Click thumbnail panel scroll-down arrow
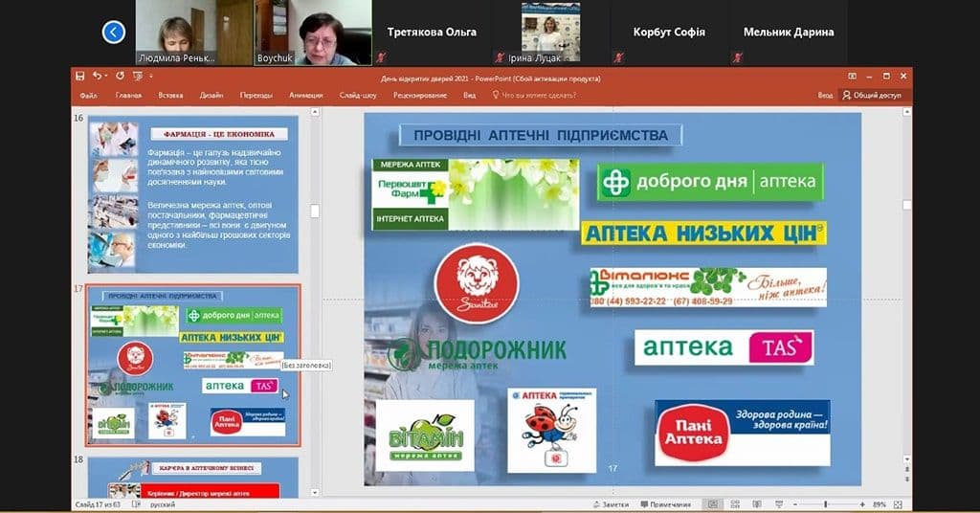This screenshot has height=513, width=980. (x=315, y=492)
